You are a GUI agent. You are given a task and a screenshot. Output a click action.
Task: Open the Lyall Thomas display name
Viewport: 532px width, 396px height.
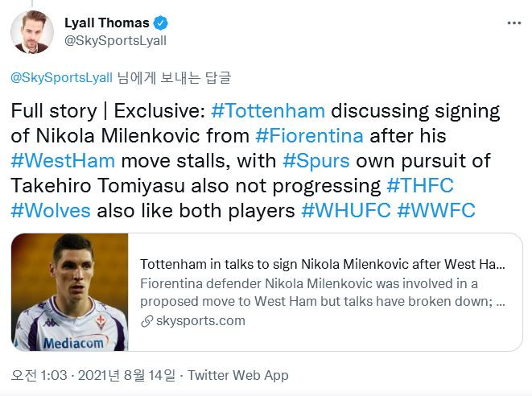tap(107, 23)
